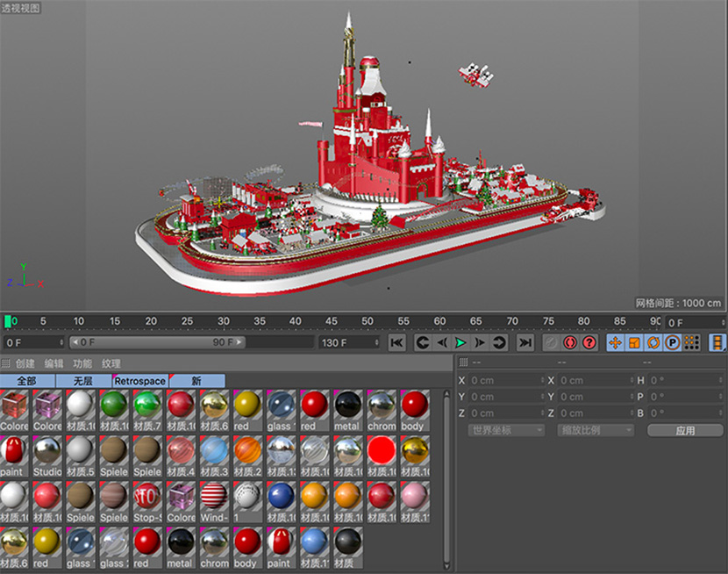Switch to the 无层 tab
The height and width of the screenshot is (574, 728).
83,381
